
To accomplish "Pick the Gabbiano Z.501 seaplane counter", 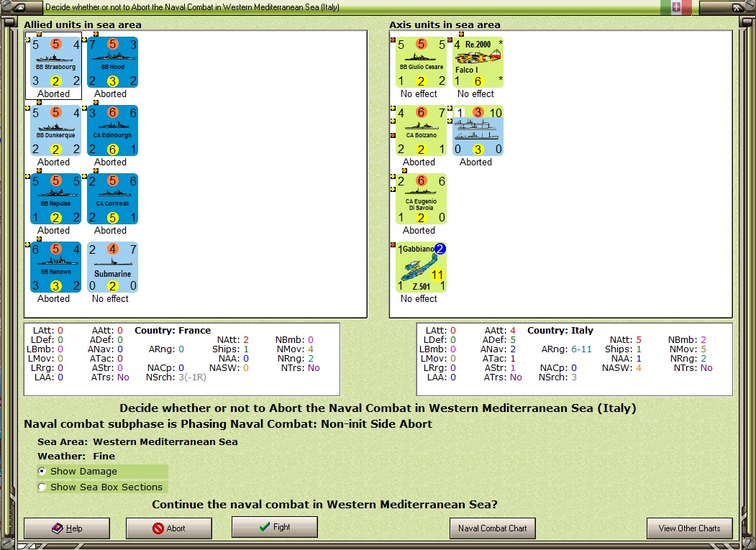I will (x=422, y=267).
